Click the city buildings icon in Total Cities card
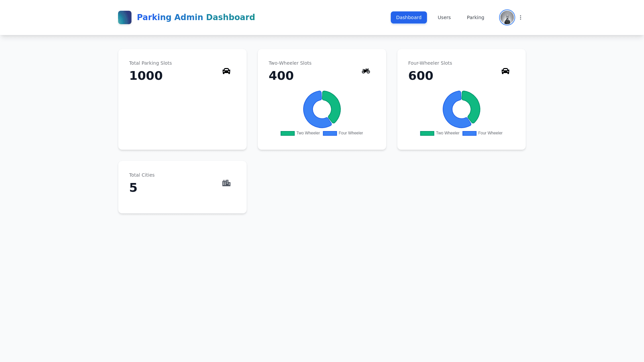 click(x=226, y=183)
